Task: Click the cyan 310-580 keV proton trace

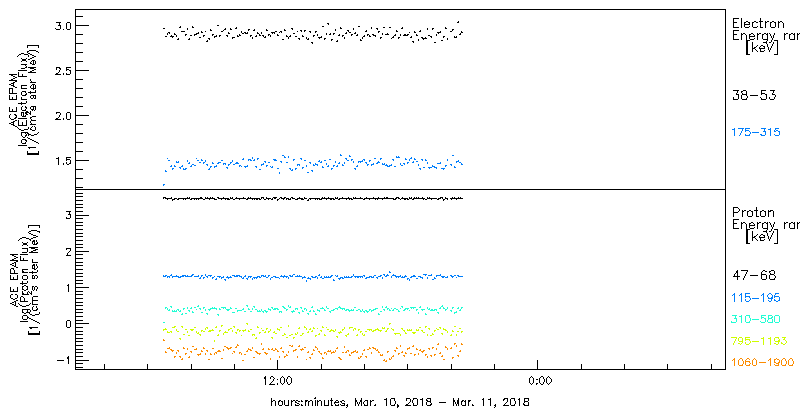Action: [x=312, y=310]
